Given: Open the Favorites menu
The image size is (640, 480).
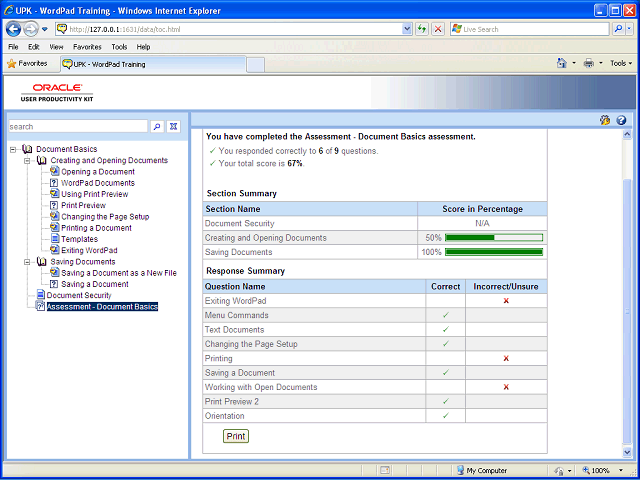Looking at the screenshot, I should pyautogui.click(x=87, y=47).
